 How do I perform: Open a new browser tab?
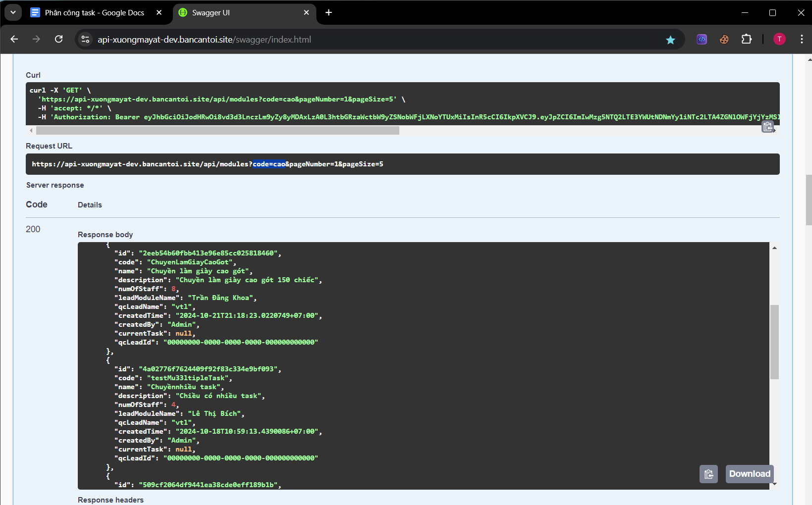click(x=328, y=12)
